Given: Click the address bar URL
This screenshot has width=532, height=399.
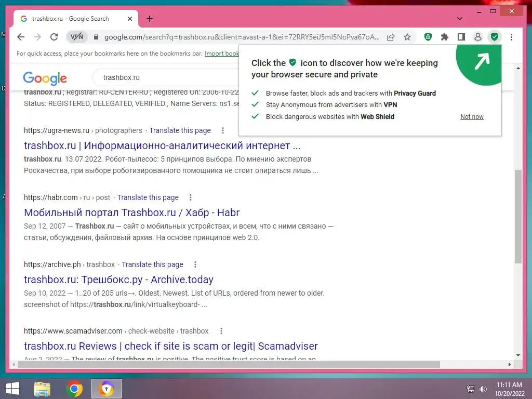Looking at the screenshot, I should [x=242, y=37].
